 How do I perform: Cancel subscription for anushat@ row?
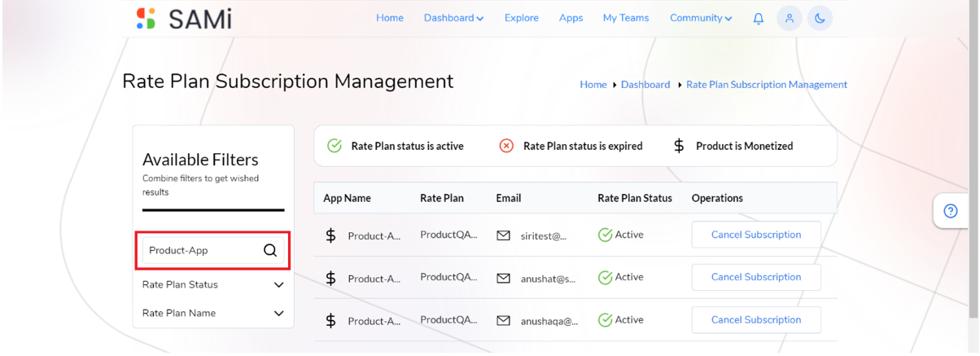point(756,277)
